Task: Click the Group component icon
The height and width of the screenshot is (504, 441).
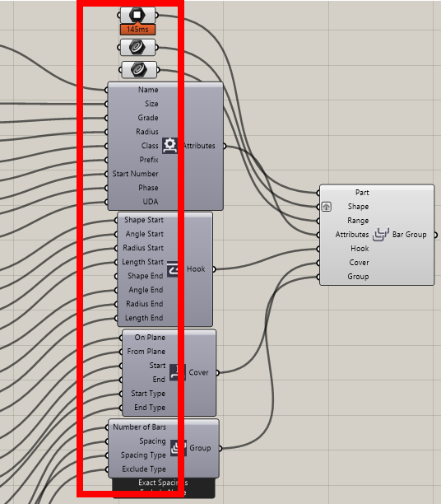Action: (x=179, y=448)
